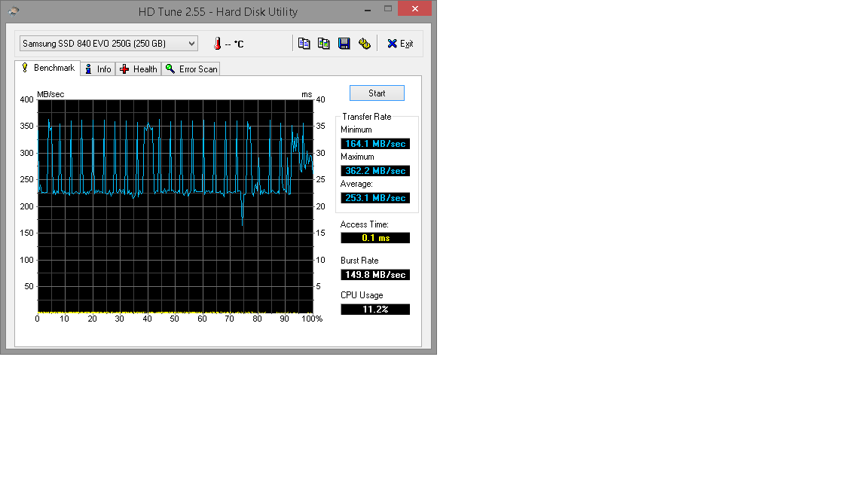The image size is (868, 488).
Task: Click the Burst Rate value 149.8 MB/sec
Action: [x=375, y=275]
